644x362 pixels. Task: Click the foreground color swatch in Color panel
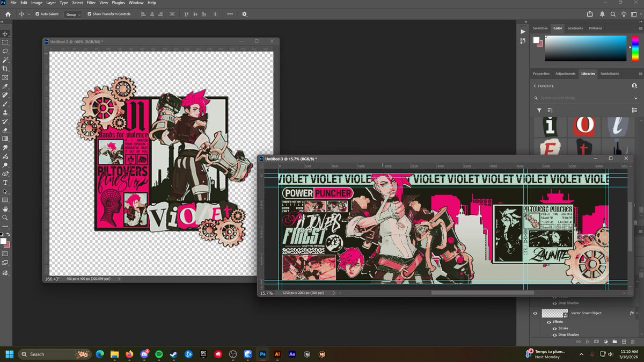(x=536, y=40)
